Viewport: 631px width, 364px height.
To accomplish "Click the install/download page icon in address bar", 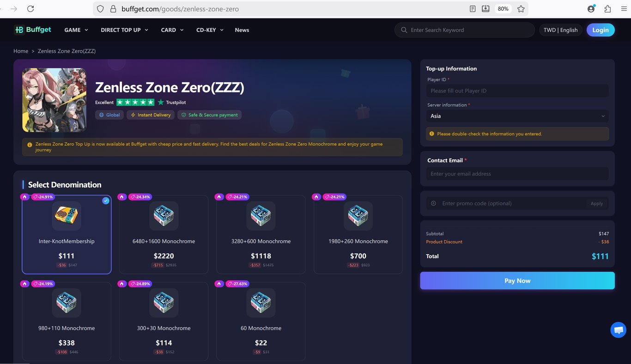I will [x=485, y=9].
